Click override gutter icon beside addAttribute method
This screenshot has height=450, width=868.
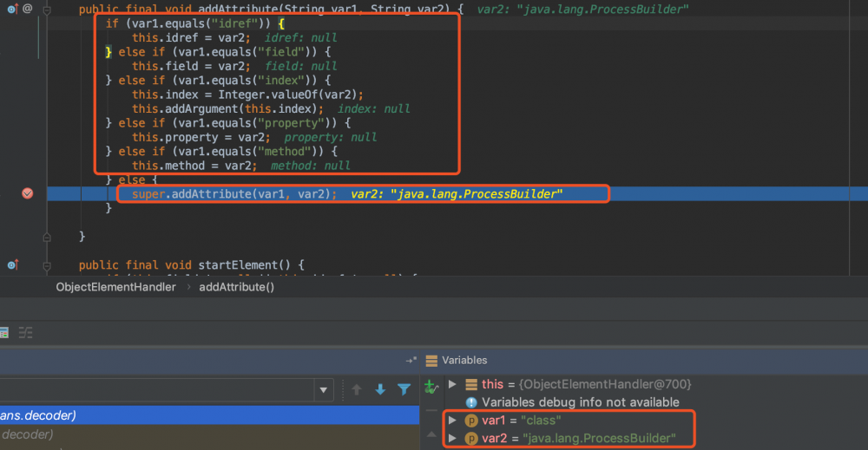[x=12, y=9]
